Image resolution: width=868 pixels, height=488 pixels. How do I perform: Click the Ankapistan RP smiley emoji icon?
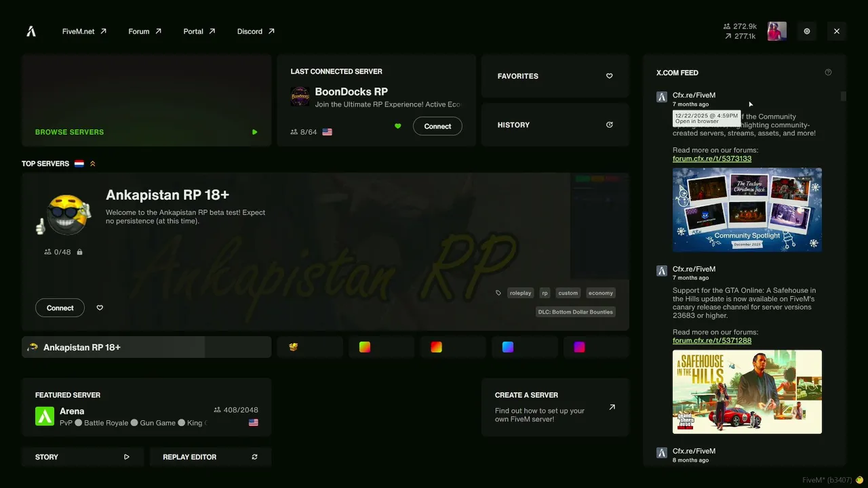64,215
